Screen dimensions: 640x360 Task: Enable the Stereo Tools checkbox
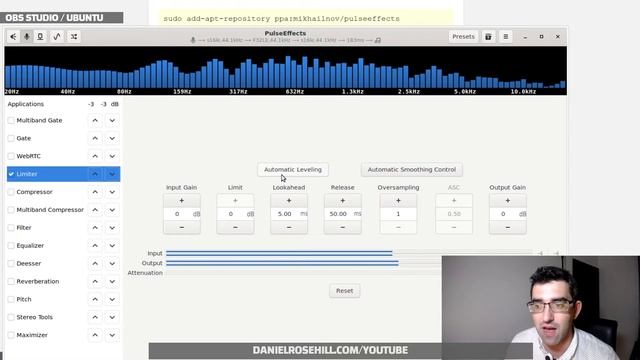click(11, 317)
